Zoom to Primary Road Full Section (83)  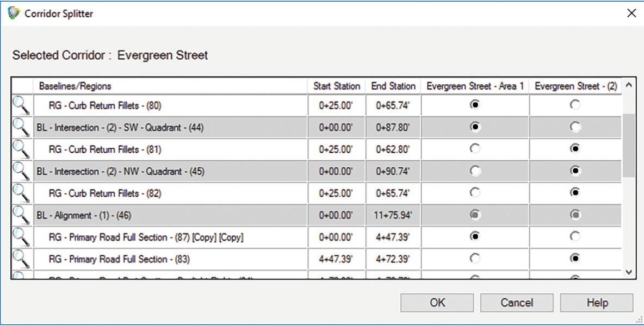tap(21, 259)
